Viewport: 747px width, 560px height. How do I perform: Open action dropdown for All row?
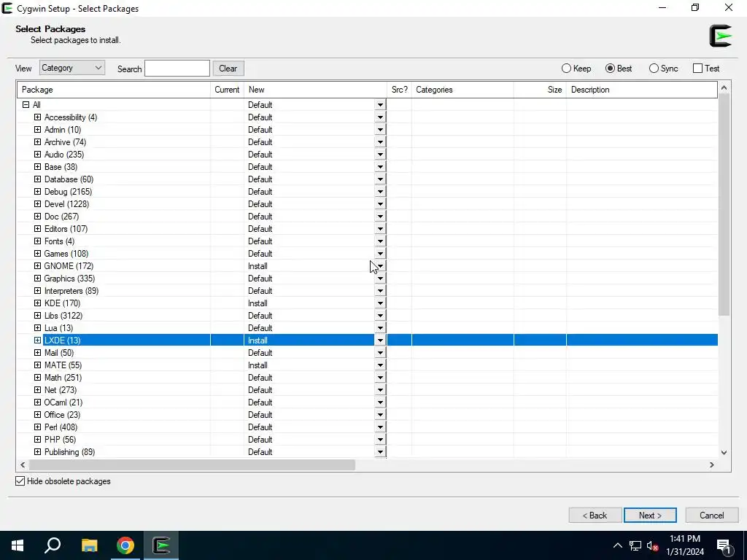[x=380, y=105]
